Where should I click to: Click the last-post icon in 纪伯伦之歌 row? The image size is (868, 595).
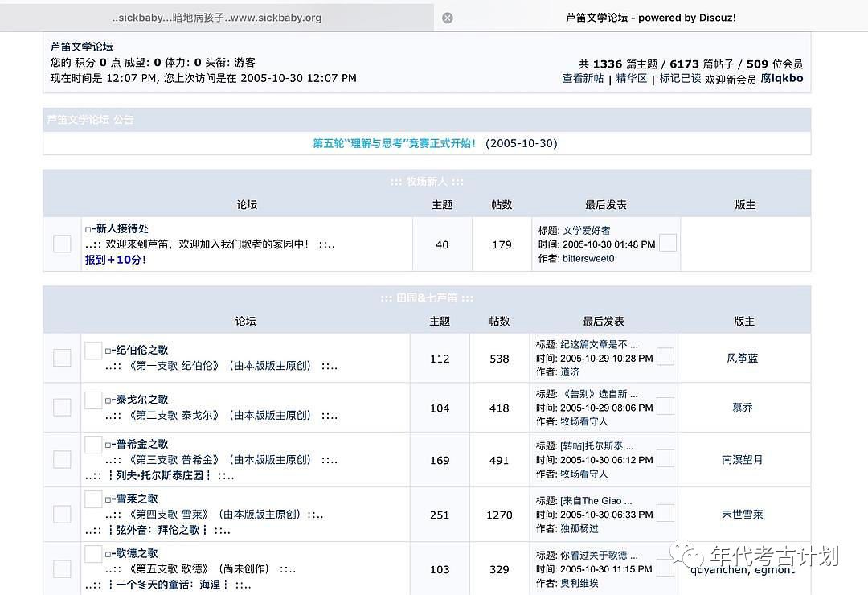[665, 357]
